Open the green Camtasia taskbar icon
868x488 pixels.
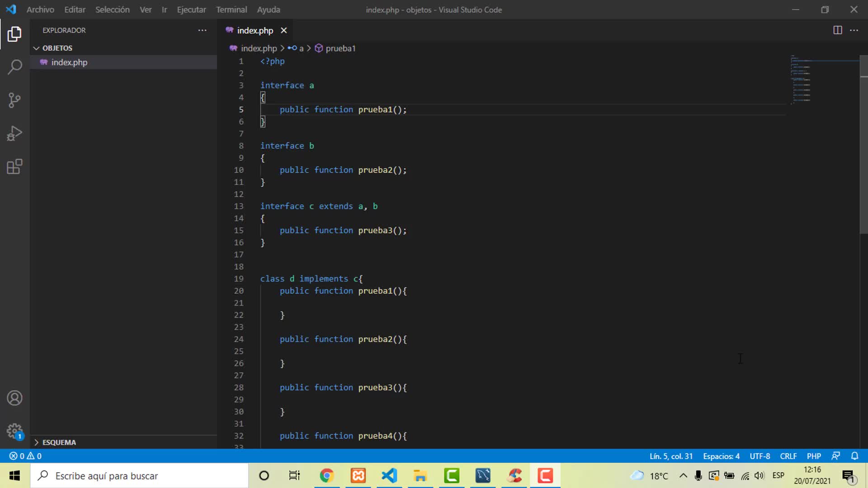click(x=452, y=475)
